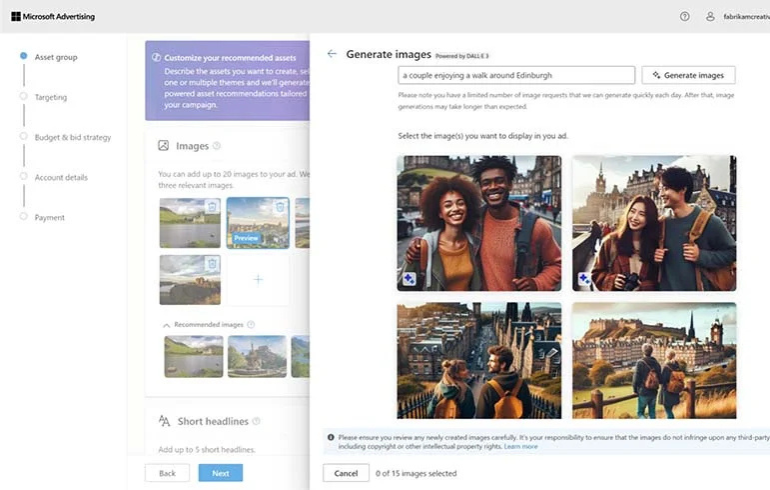Click the Preview label on city image
The height and width of the screenshot is (490, 770).
(246, 238)
